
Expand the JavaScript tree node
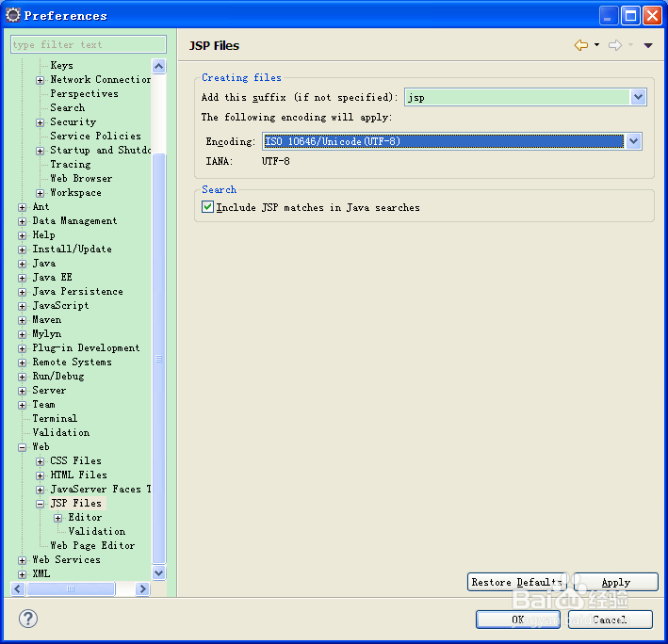tap(23, 306)
